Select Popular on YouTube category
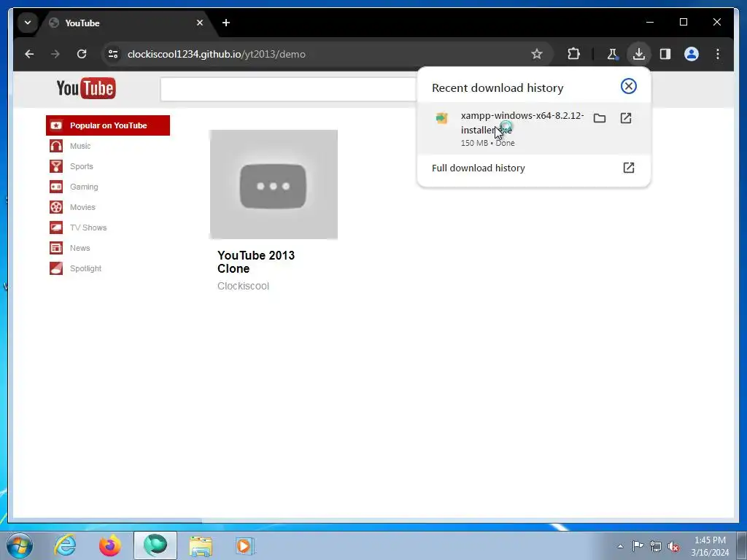Image resolution: width=747 pixels, height=560 pixels. pyautogui.click(x=108, y=125)
